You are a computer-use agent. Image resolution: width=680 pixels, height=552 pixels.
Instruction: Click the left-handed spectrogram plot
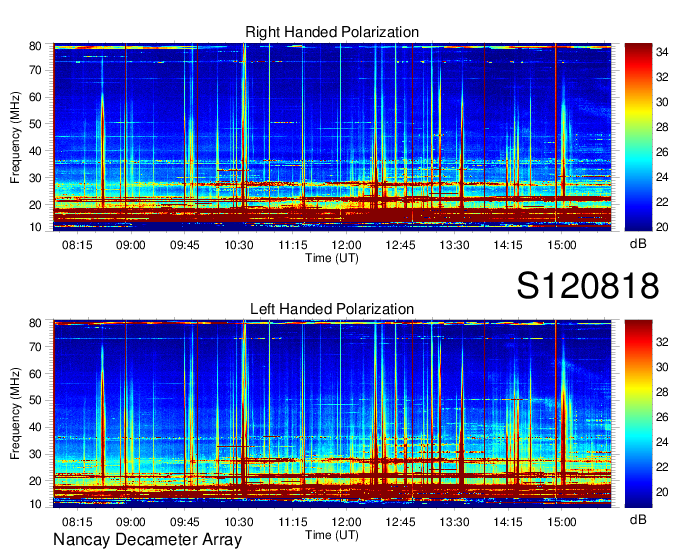332,414
